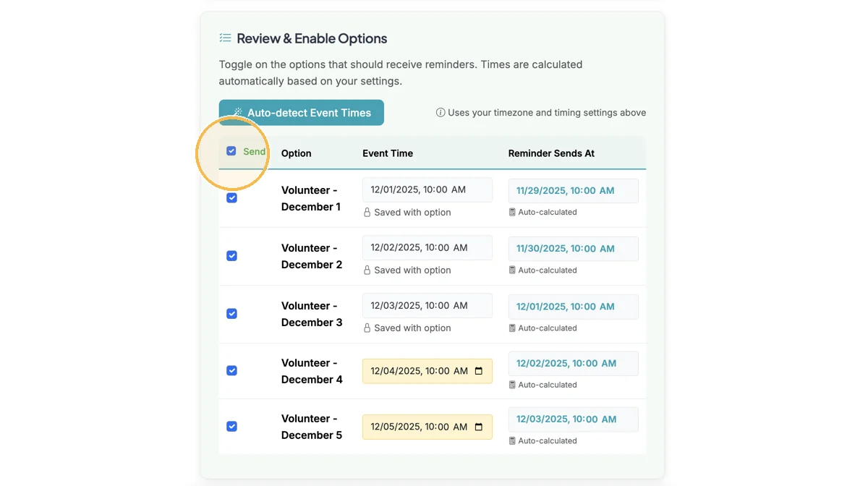Click calculator icon under 12/03/2025 reminder

512,441
